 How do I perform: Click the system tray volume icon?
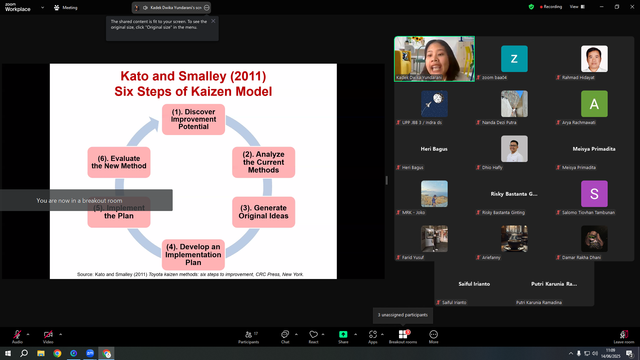point(595,353)
